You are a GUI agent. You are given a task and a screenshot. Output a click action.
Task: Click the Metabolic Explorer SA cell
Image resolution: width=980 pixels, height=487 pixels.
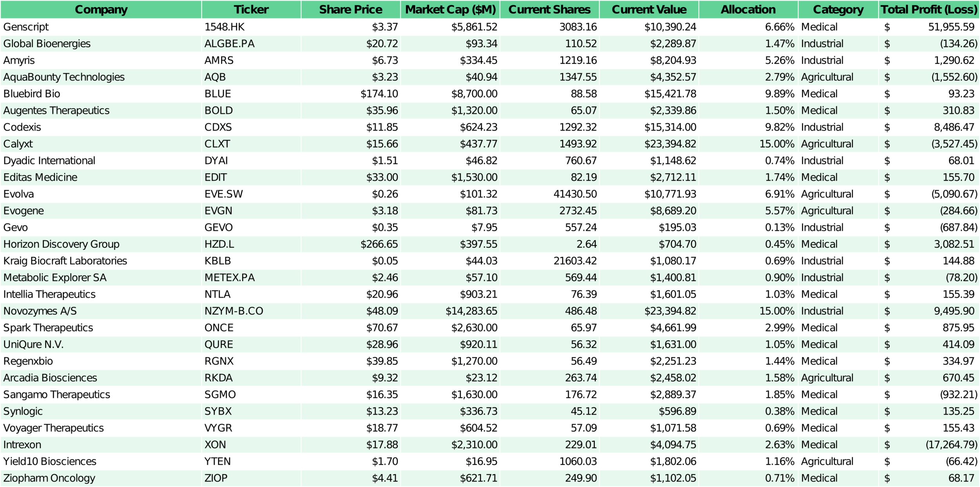pyautogui.click(x=101, y=278)
